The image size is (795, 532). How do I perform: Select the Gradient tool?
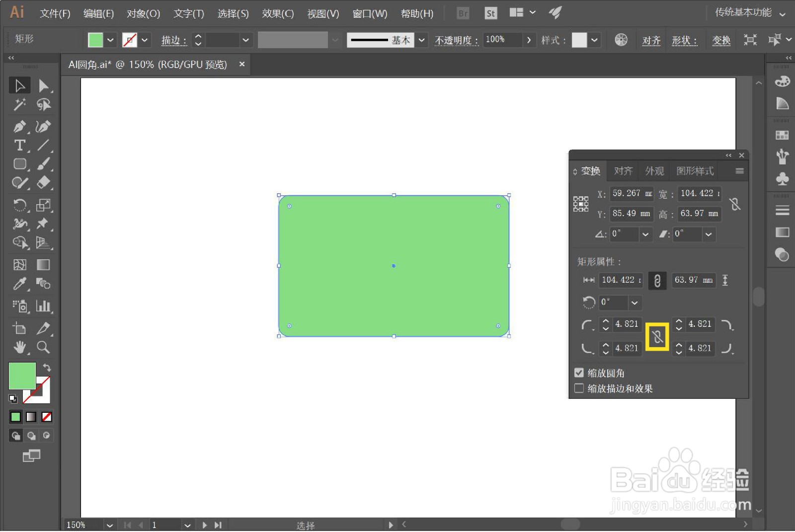pyautogui.click(x=44, y=265)
